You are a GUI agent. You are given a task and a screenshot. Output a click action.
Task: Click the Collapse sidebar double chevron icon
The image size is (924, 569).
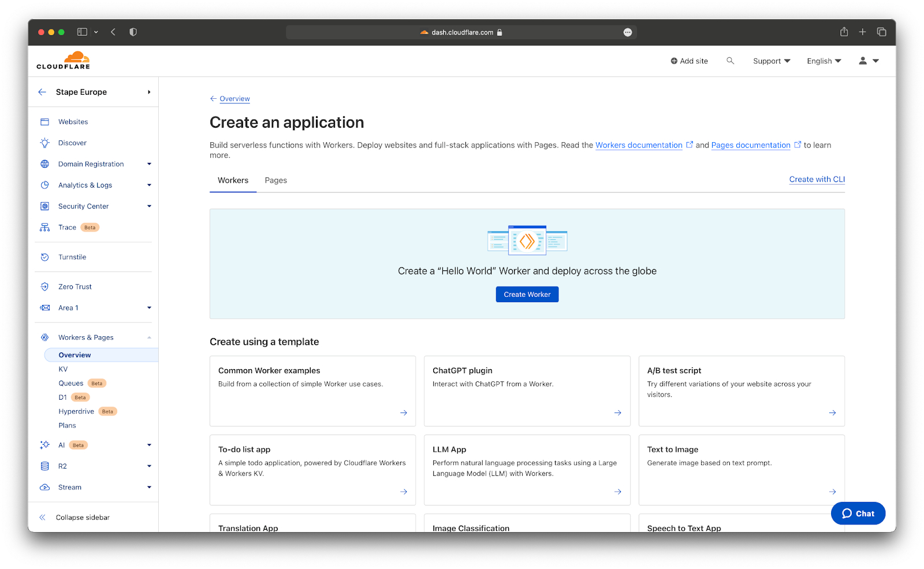click(x=42, y=518)
